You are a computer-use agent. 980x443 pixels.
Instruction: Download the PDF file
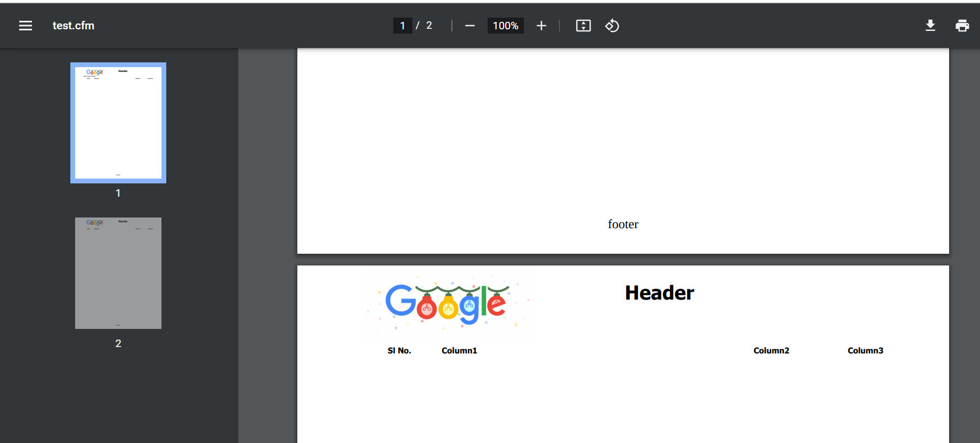tap(930, 26)
